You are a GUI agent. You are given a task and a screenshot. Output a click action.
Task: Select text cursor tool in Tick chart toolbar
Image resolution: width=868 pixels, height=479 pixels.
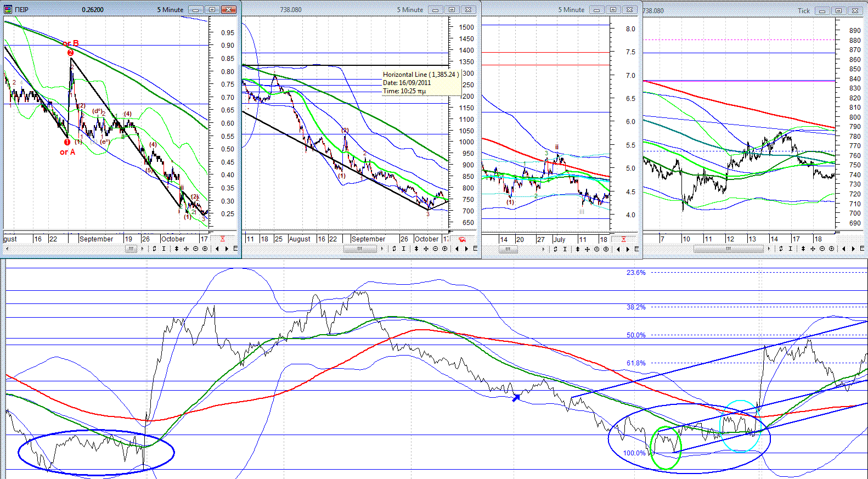(x=790, y=249)
